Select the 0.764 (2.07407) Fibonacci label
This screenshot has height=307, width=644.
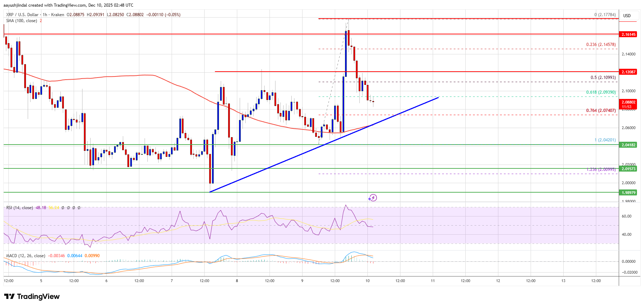coord(601,111)
